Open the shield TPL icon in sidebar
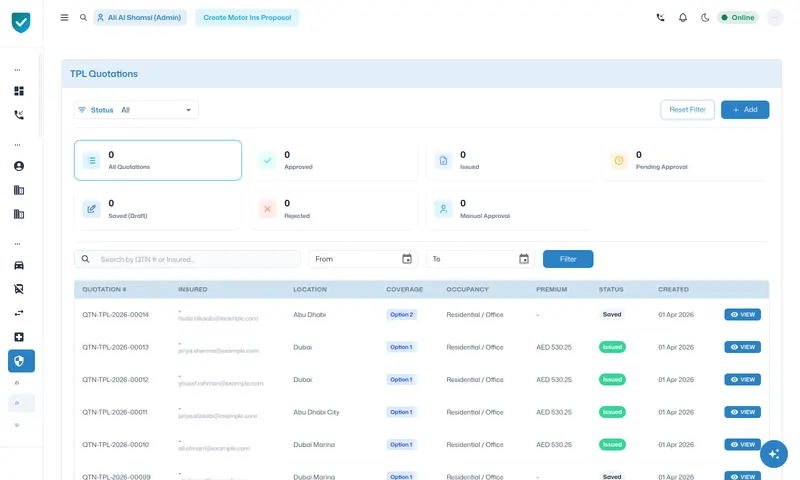This screenshot has height=480, width=800. coord(21,361)
